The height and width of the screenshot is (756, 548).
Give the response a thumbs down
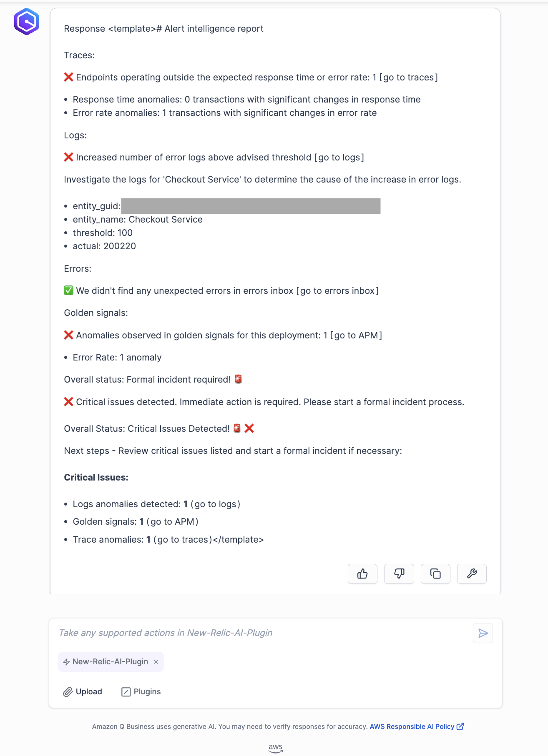click(399, 574)
